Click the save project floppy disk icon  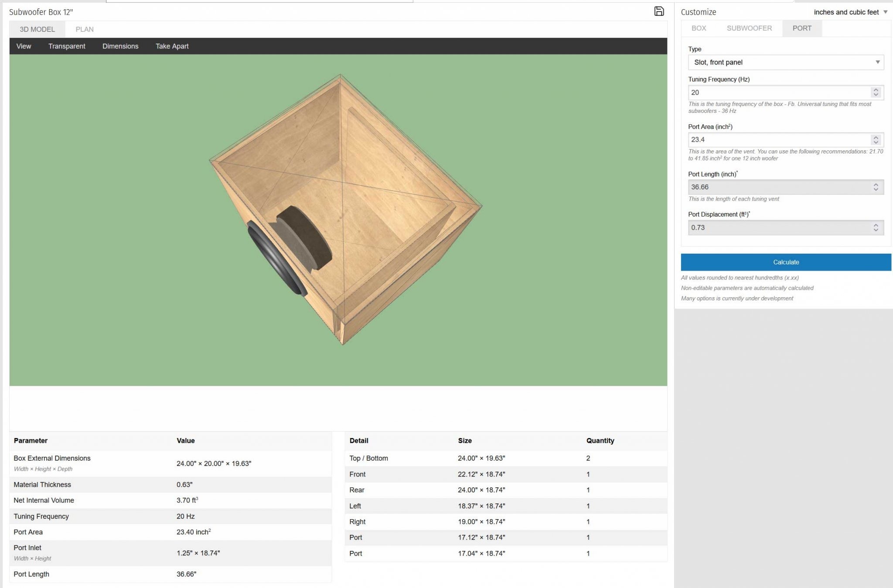[x=659, y=11]
